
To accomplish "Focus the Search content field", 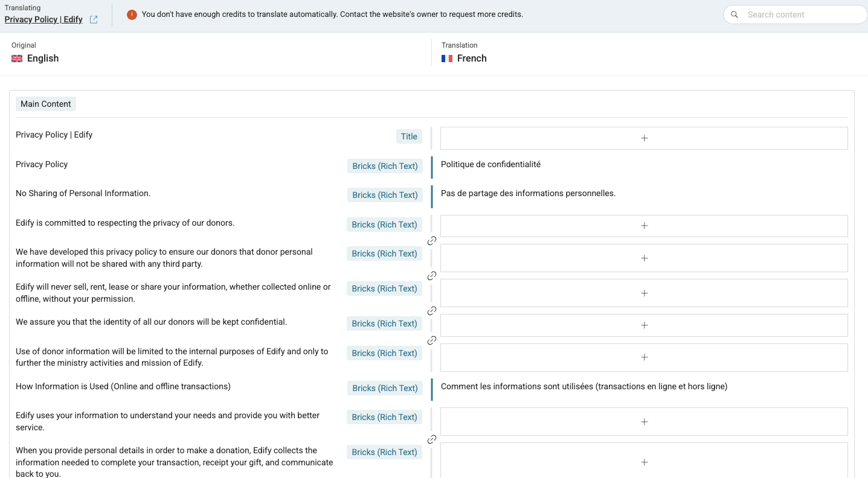I will click(x=795, y=14).
